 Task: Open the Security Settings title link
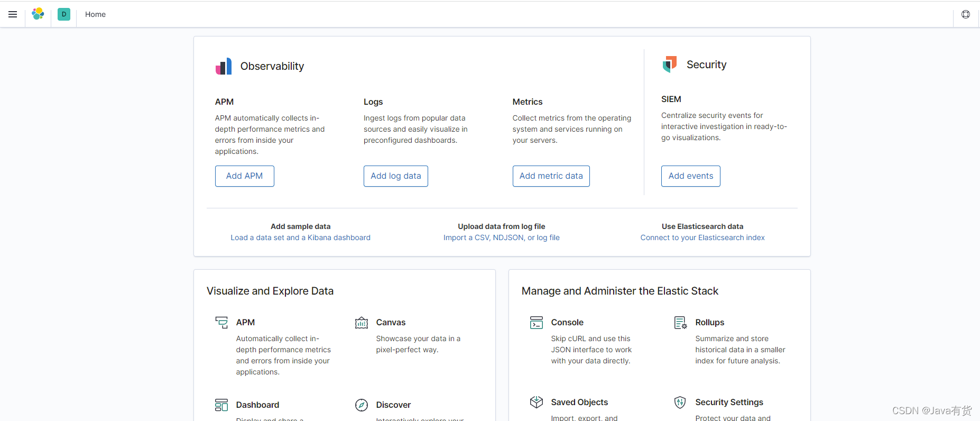click(x=729, y=402)
